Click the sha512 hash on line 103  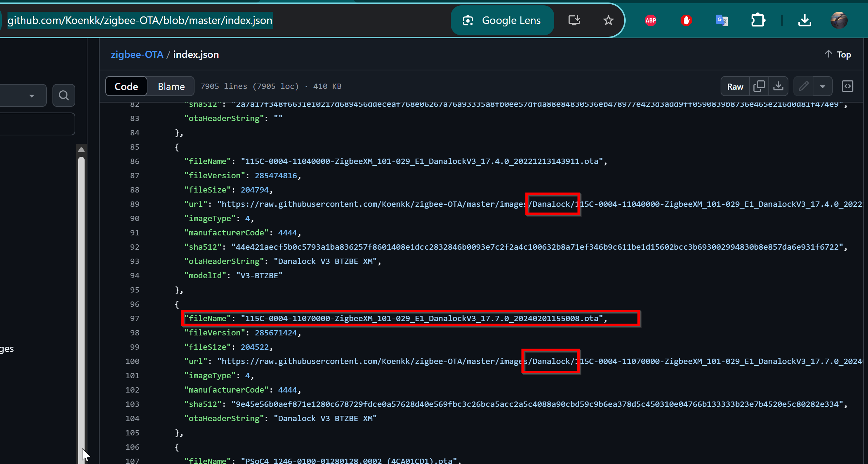coord(537,404)
